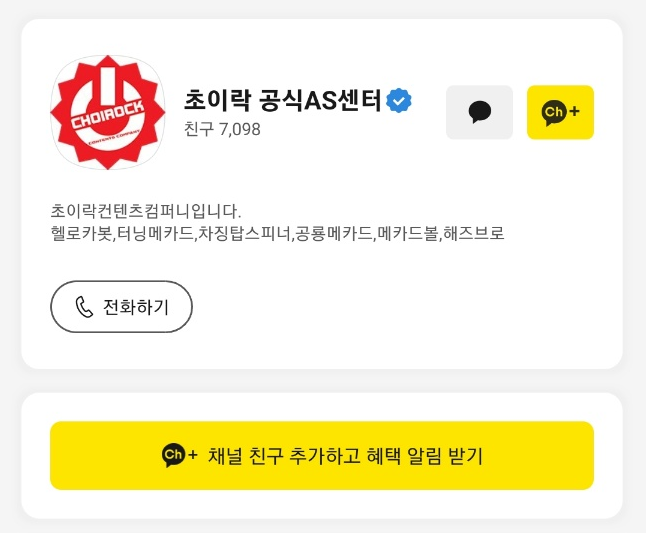Screen dimensions: 646x533
Task: Open chat with the black speech bubble icon
Action: [480, 112]
